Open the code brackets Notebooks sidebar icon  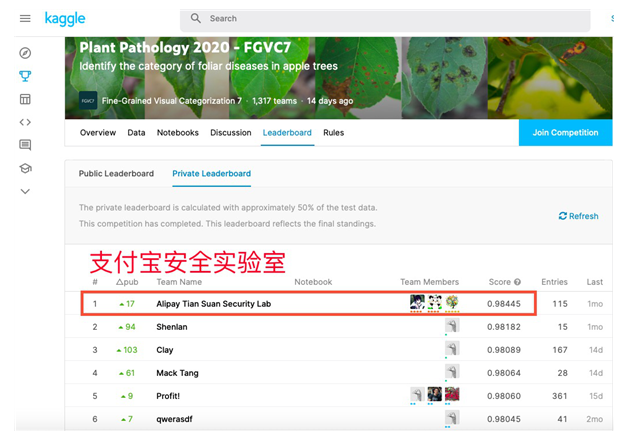[25, 122]
